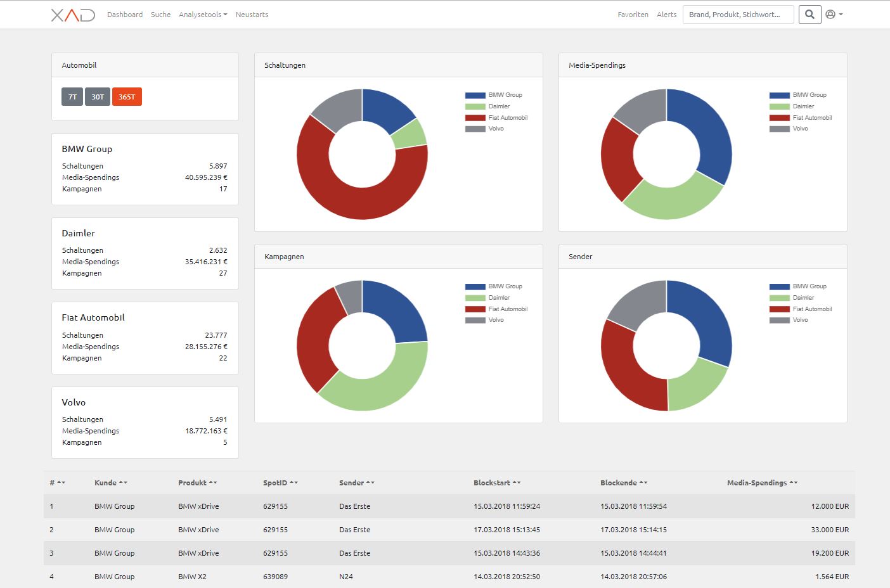Click SpotID cell 639089
The height and width of the screenshot is (588, 890).
pyautogui.click(x=275, y=577)
